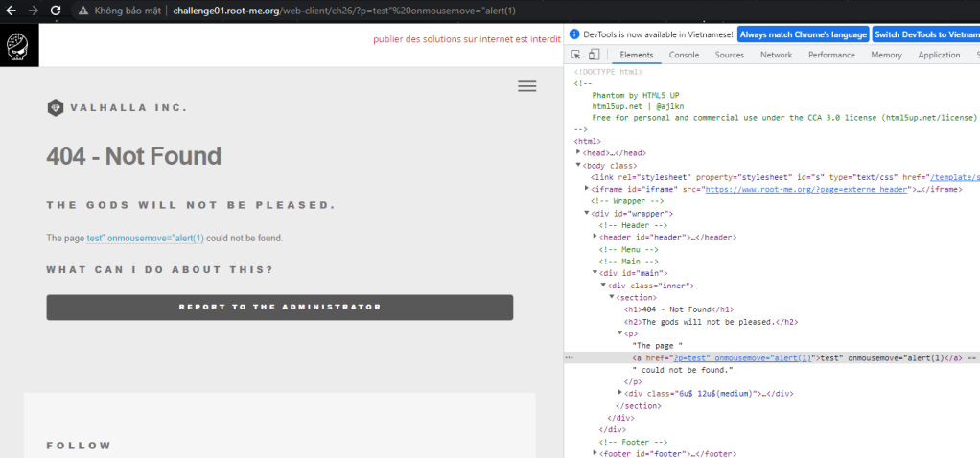Click the browser forward arrow

point(32,11)
